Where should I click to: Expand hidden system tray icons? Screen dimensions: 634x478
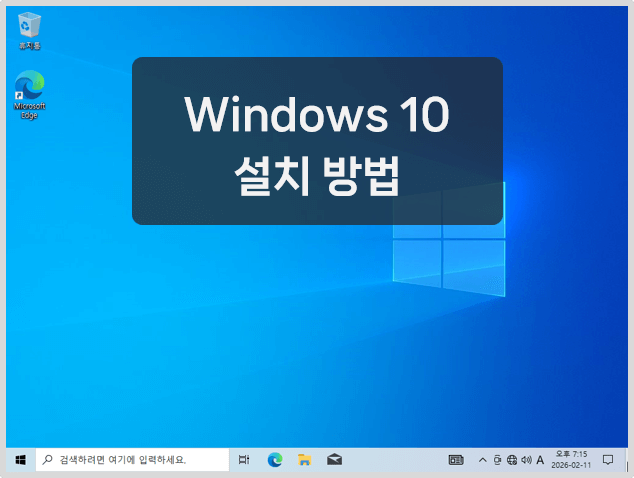482,460
